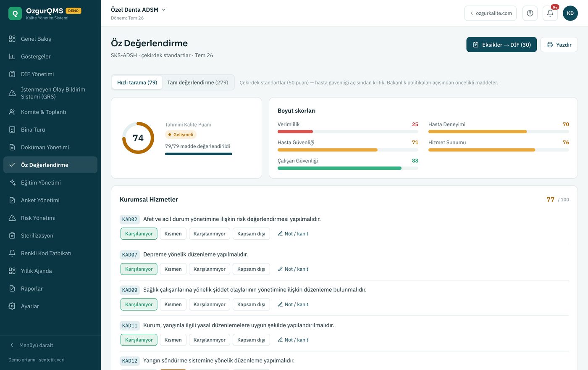Select Komite & Toplantı people icon
The height and width of the screenshot is (370, 588).
12,112
